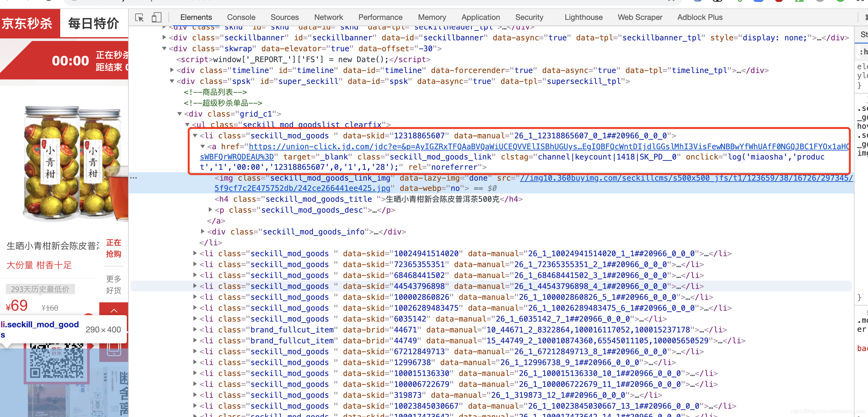The width and height of the screenshot is (868, 417).
Task: Expand li with data-skid 319873
Action: [x=195, y=395]
